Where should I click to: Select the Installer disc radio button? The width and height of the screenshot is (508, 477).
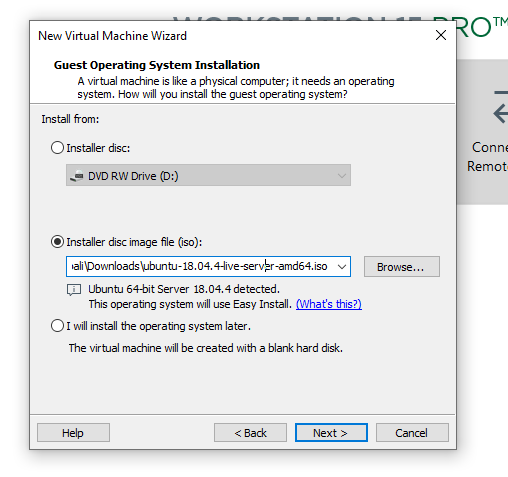57,148
